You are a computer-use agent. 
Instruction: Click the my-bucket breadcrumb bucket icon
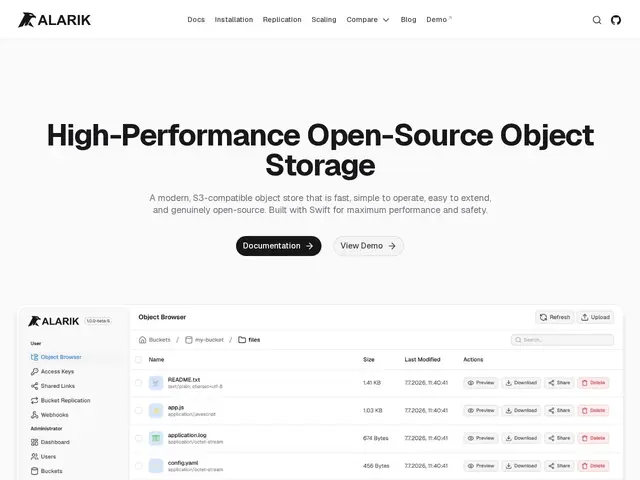click(x=189, y=340)
